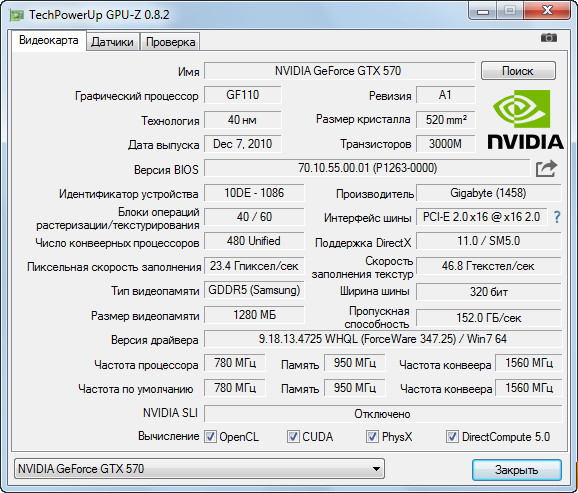Click the GDDR5 (Samsung) memory type field

[x=254, y=290]
